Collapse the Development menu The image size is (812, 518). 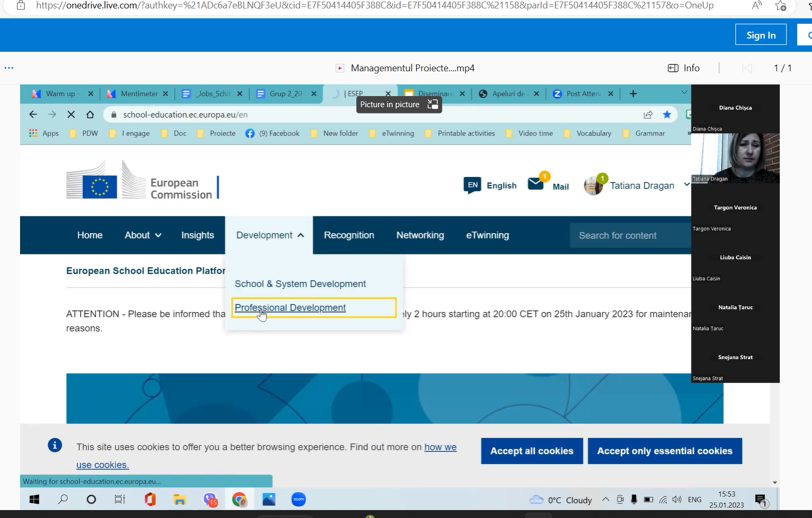269,235
